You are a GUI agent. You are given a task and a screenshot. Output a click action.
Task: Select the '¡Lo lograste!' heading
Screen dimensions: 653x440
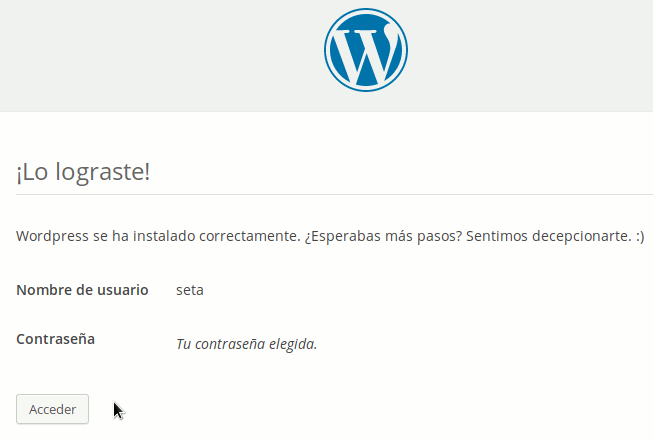click(x=83, y=172)
